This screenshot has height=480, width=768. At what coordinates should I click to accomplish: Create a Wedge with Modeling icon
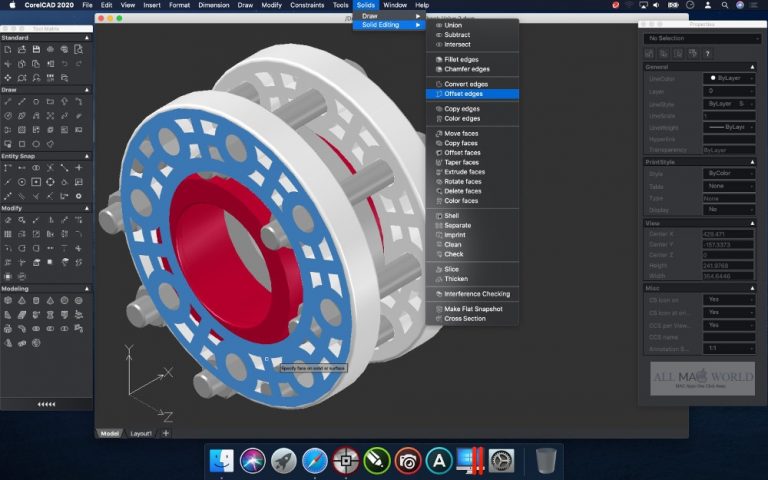pyautogui.click(x=7, y=315)
